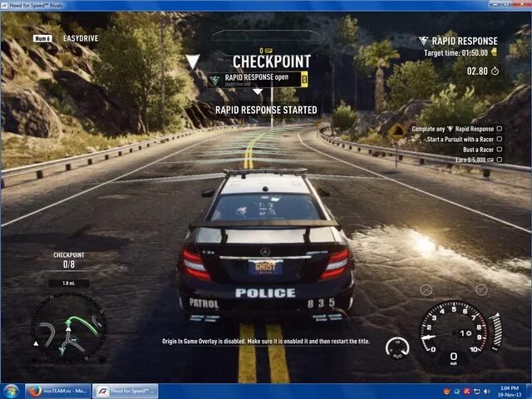Viewport: 532px width, 399px height.
Task: Toggle the Start a Pursuit with a Racer checkbox
Action: [x=500, y=139]
